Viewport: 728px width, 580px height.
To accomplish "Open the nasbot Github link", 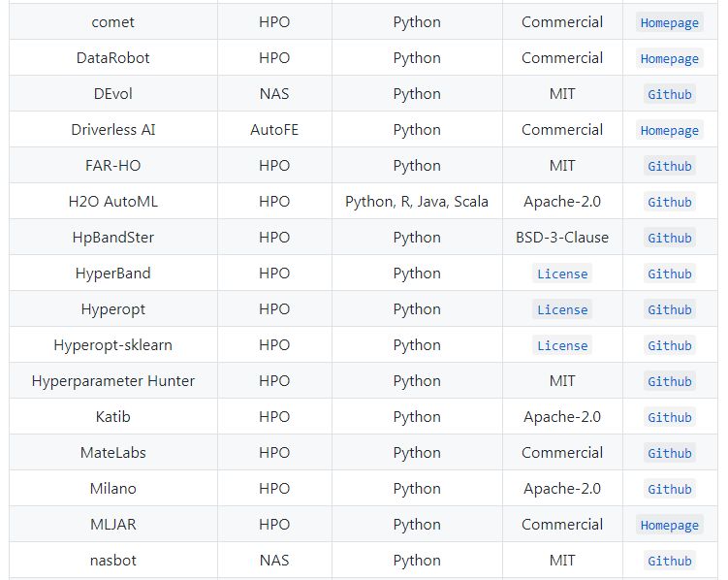I will 669,561.
